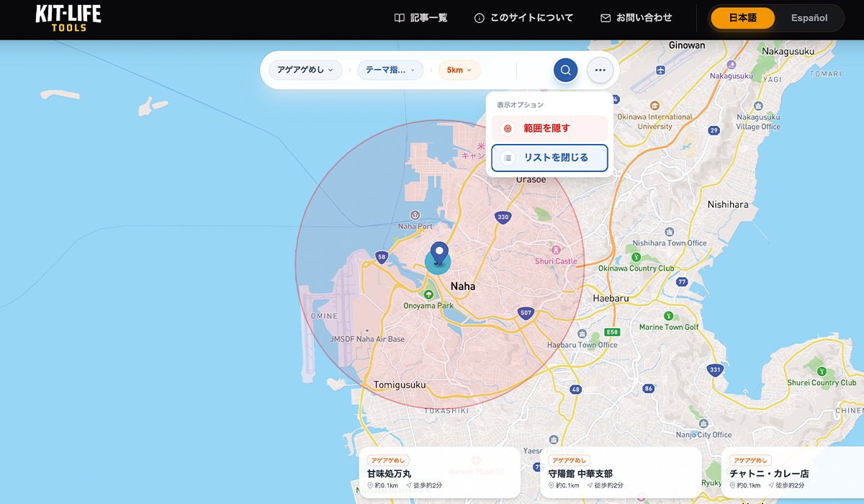Click the お問い合わせ contact link
This screenshot has width=864, height=504.
click(636, 18)
